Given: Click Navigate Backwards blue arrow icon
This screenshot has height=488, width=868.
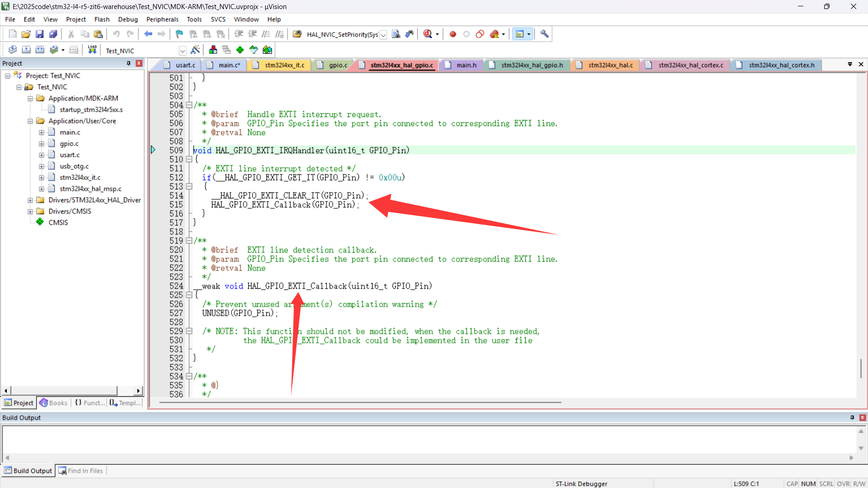Looking at the screenshot, I should click(148, 34).
